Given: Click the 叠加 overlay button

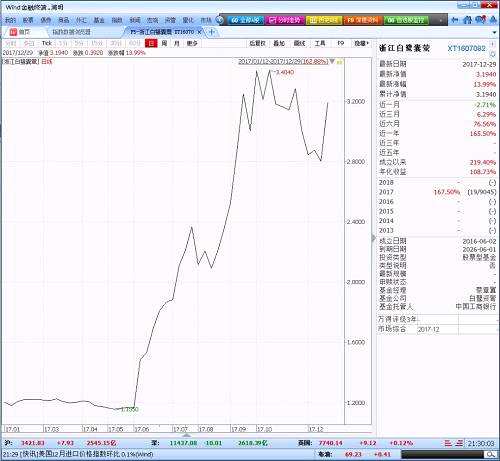Looking at the screenshot, I should click(x=279, y=43).
